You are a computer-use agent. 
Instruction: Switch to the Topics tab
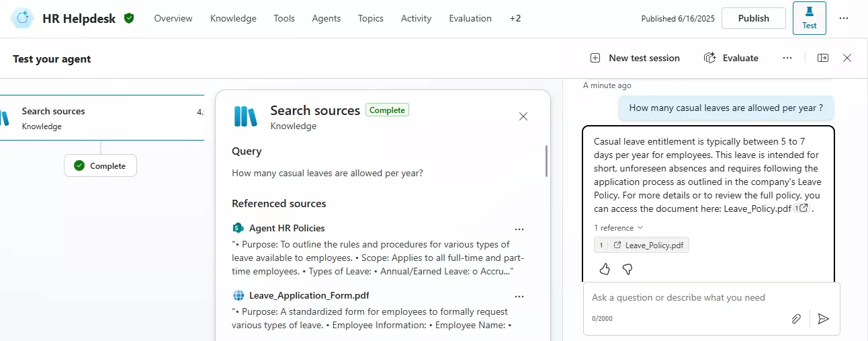(370, 18)
